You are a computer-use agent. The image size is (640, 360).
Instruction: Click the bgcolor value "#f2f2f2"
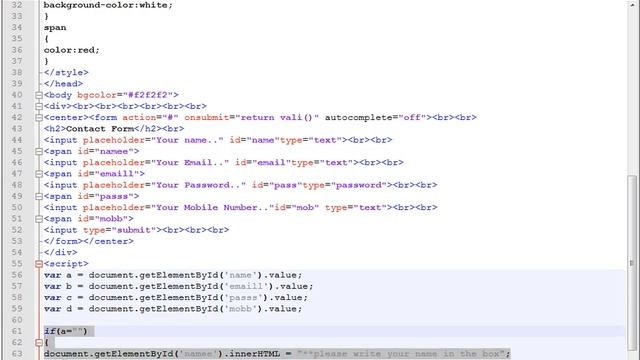148,95
